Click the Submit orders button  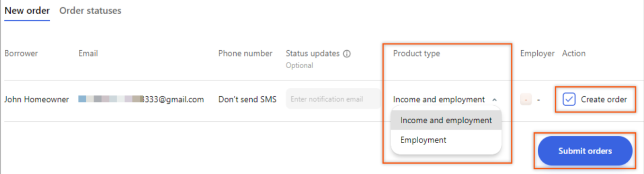click(x=585, y=151)
